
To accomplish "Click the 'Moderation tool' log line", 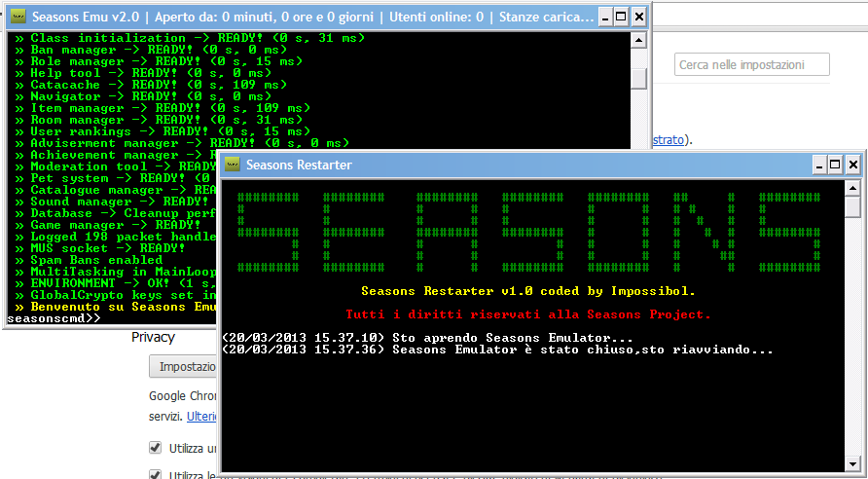I will coord(116,166).
